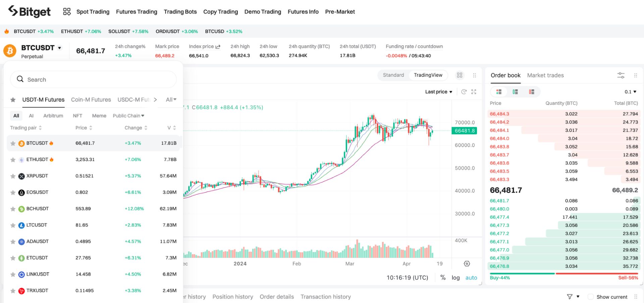Screen dimensions: 644x303
Task: Expand the BTCUSDT pair selector arrow
Action: pos(60,48)
